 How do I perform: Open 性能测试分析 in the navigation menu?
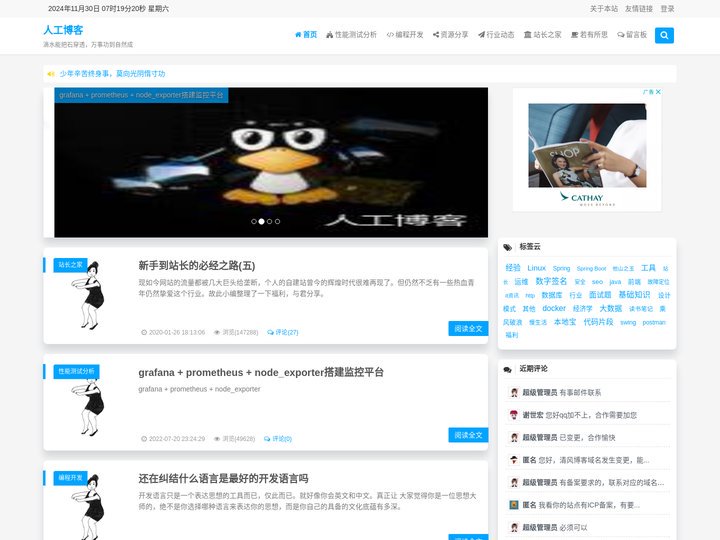coord(351,35)
